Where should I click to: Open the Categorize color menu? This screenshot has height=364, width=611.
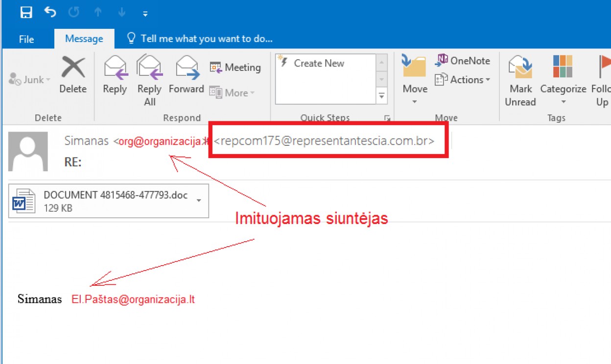point(563,81)
